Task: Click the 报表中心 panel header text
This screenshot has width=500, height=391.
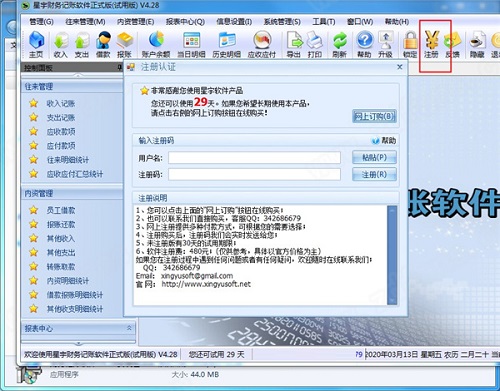Action: coord(39,328)
